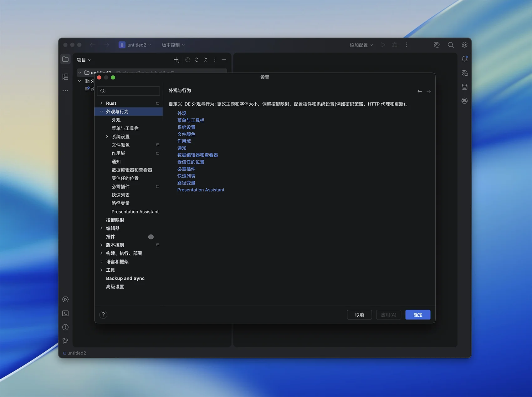This screenshot has width=532, height=397.
Task: Click the search everywhere magnifier icon
Action: pyautogui.click(x=451, y=45)
